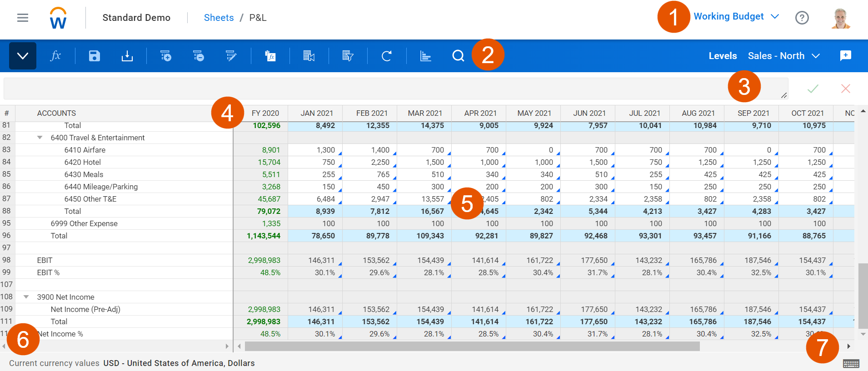The width and height of the screenshot is (868, 371).
Task: Cancel formula entry with red X
Action: [x=846, y=89]
